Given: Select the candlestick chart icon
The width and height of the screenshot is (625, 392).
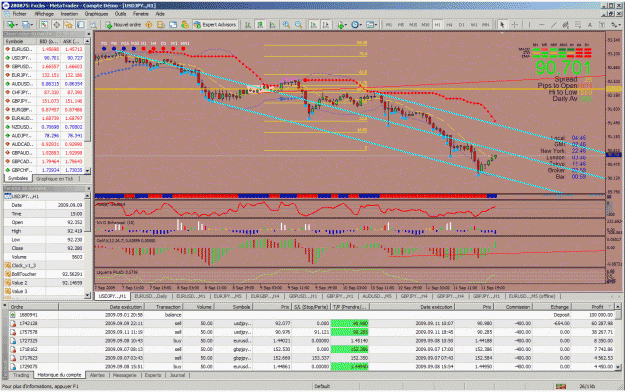Looking at the screenshot, I should coord(260,25).
